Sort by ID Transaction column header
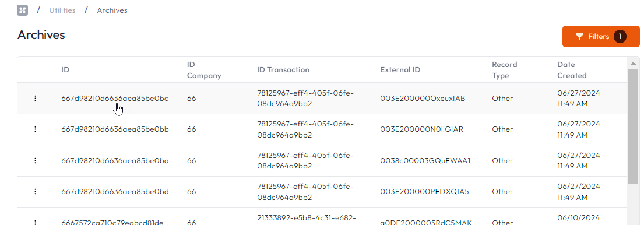Viewport: 644px width, 225px height. (283, 70)
